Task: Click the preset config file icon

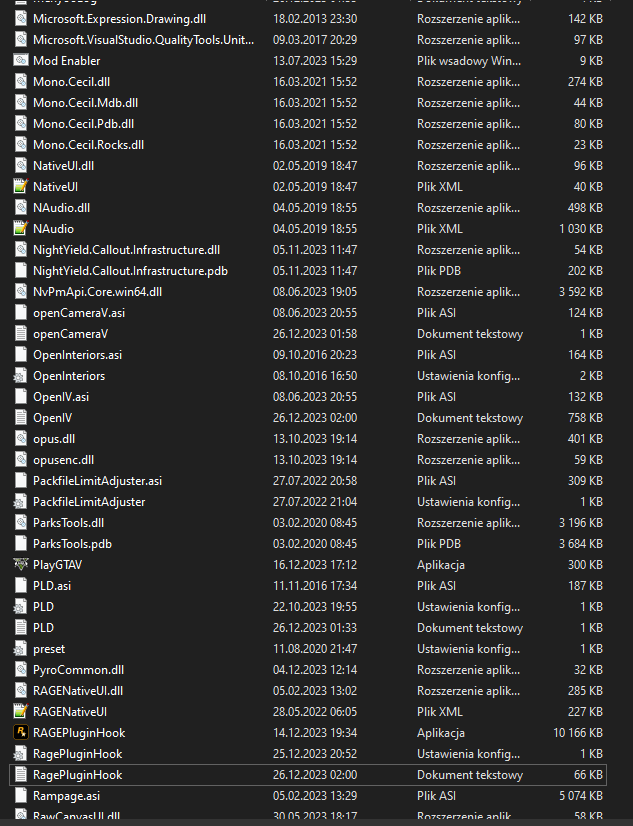Action: [21, 648]
